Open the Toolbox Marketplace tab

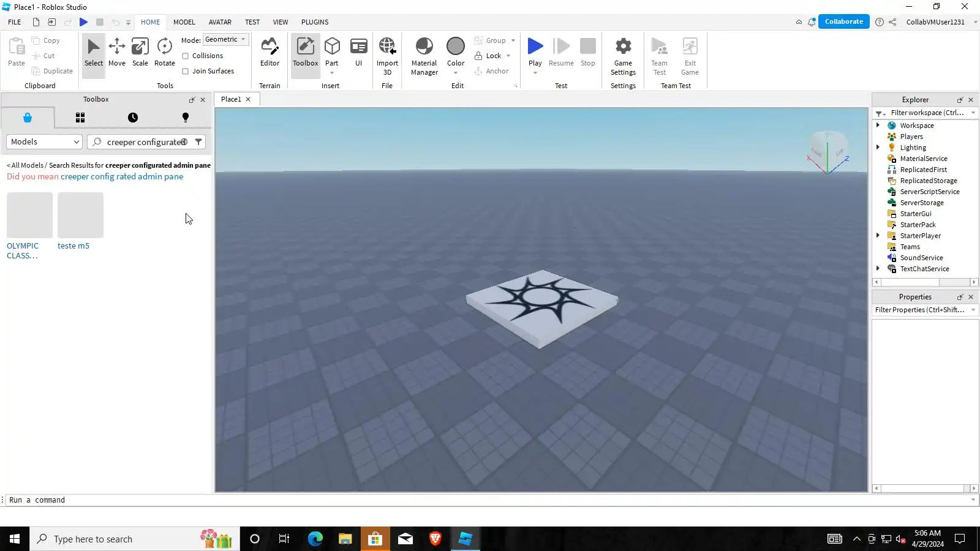(28, 118)
